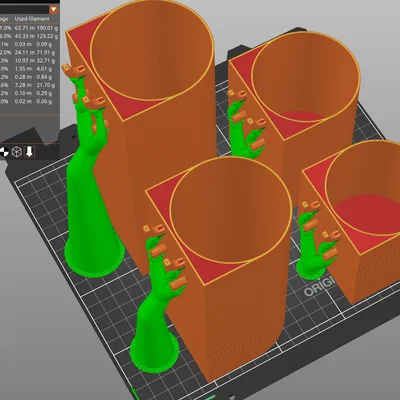Select the 7.28 m 21.70 g legend row
Image resolution: width=400 pixels, height=400 pixels.
tap(29, 85)
